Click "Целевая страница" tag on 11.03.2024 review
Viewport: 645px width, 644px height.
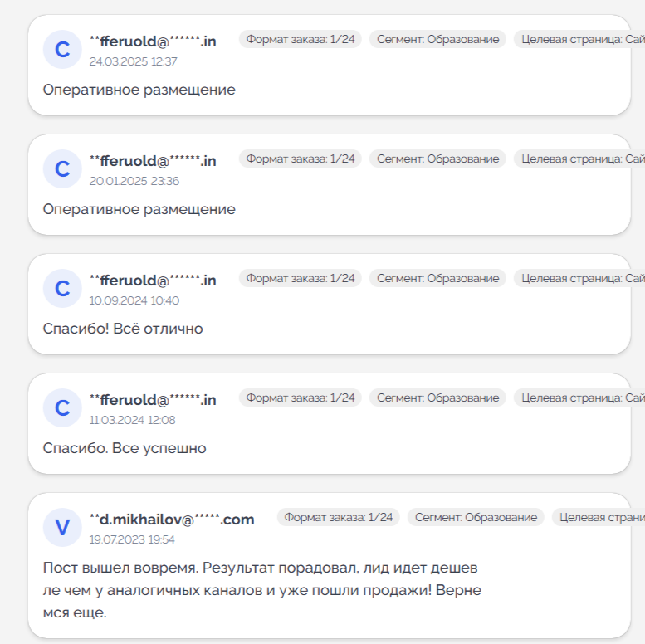click(581, 398)
